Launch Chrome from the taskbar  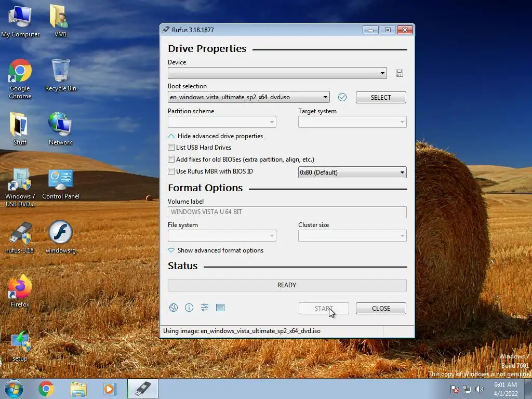(46, 389)
